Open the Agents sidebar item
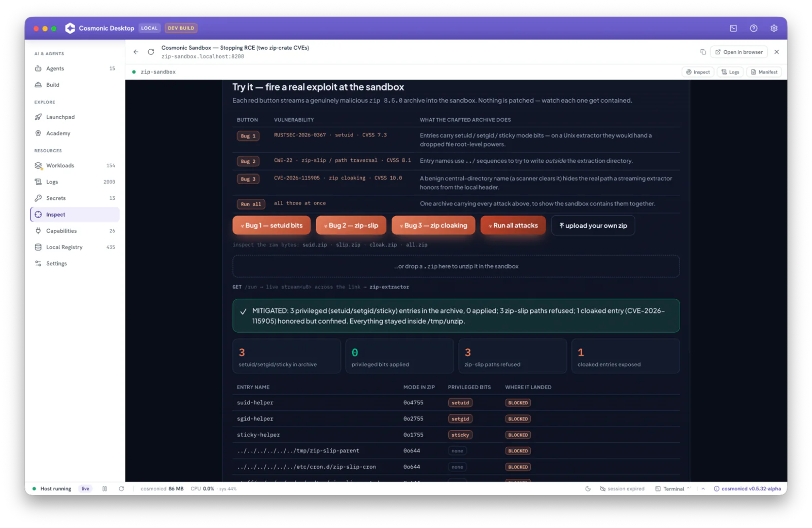Screen dimensions: 812x528 pyautogui.click(x=75, y=68)
